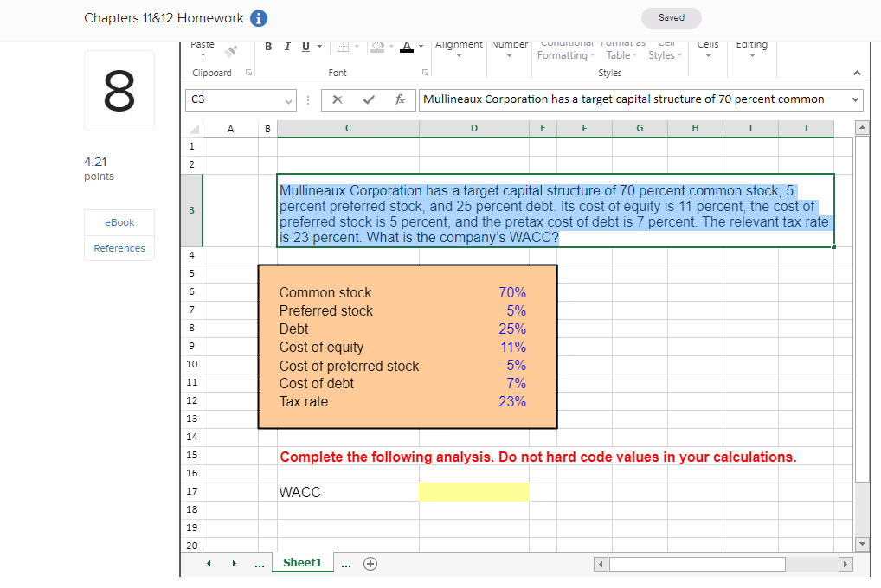Click formula bar options dots handle
The height and width of the screenshot is (588, 881).
[308, 100]
